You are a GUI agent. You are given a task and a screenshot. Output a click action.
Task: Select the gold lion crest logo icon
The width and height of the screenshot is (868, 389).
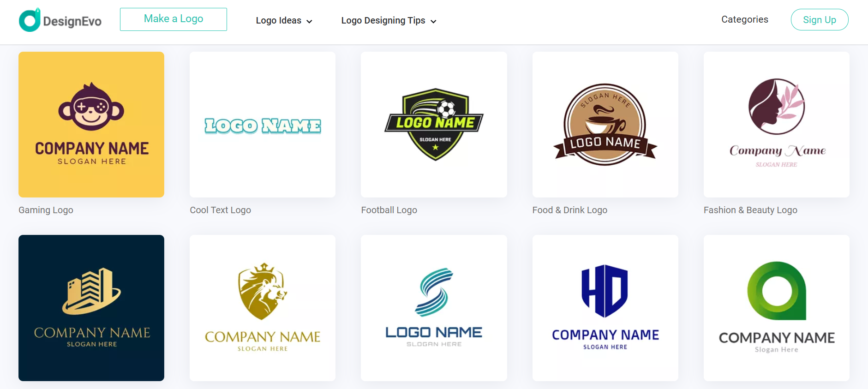(262, 292)
